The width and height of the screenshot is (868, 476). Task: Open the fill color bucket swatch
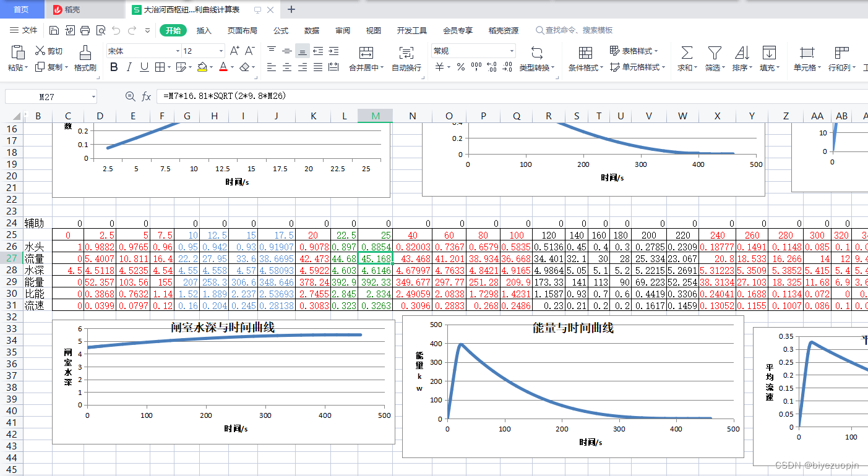202,67
